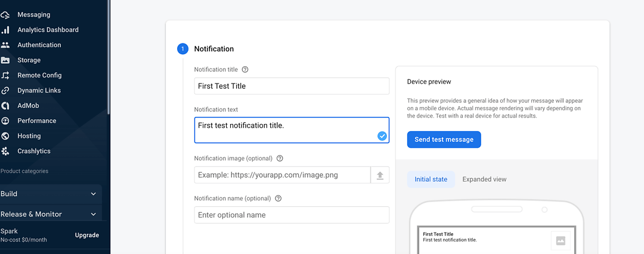The image size is (644, 254).
Task: Click the Storage image icon
Action: (x=5, y=60)
